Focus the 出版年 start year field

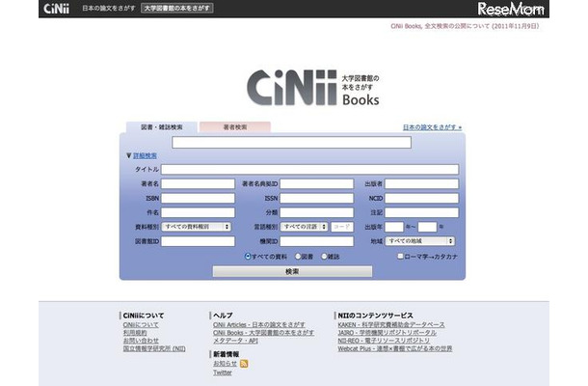pos(394,227)
